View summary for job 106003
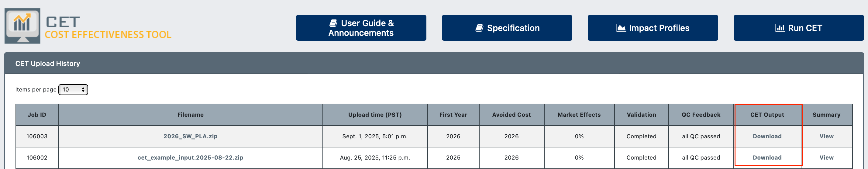Viewport: 868px width, 169px height. pos(826,136)
